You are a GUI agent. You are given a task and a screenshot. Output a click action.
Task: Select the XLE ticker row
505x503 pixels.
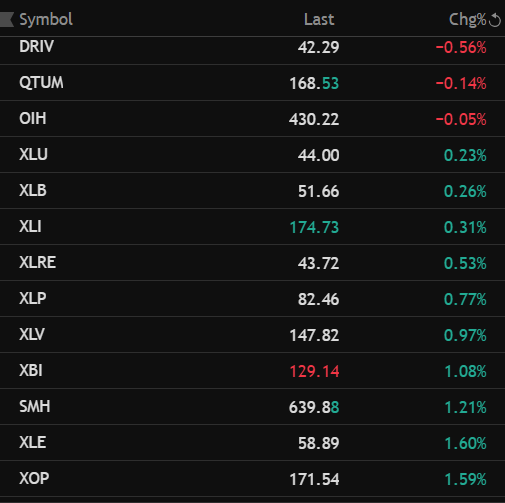252,443
